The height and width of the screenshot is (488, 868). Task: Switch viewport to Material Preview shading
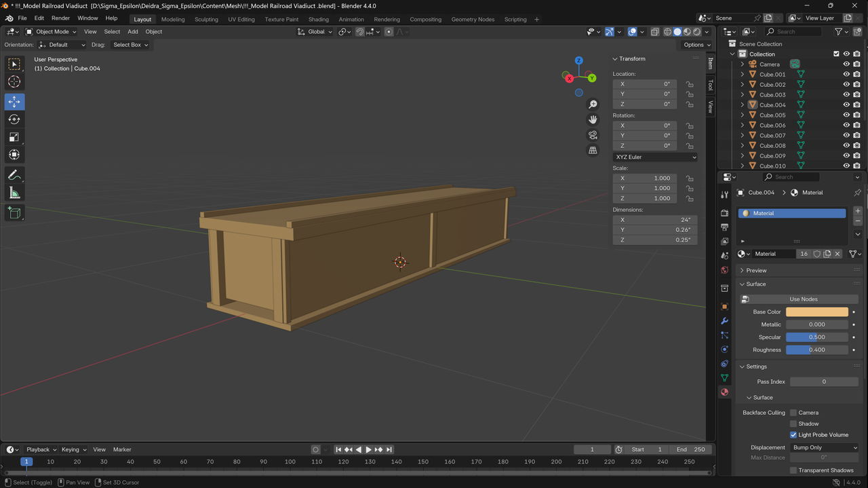687,32
